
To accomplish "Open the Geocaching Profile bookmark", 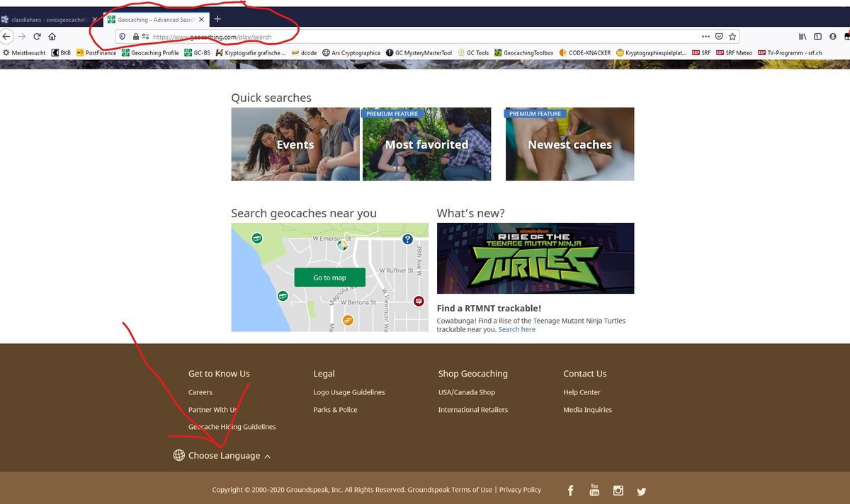I will pos(150,52).
